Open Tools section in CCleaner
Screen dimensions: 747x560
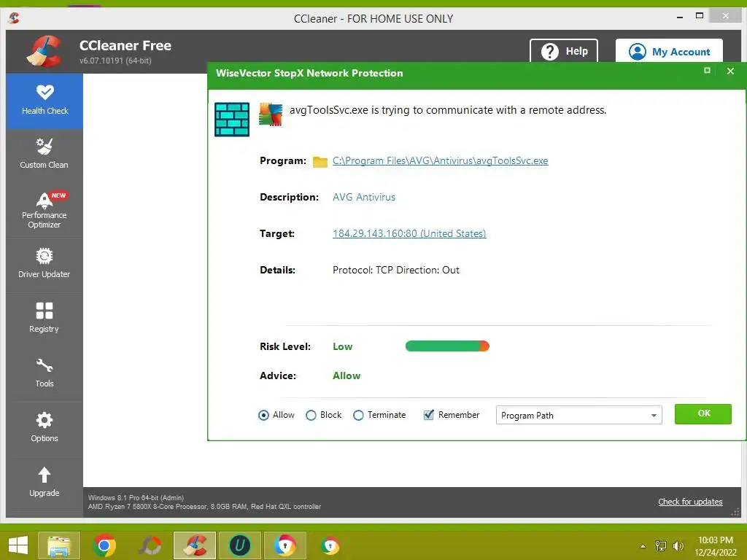tap(44, 373)
